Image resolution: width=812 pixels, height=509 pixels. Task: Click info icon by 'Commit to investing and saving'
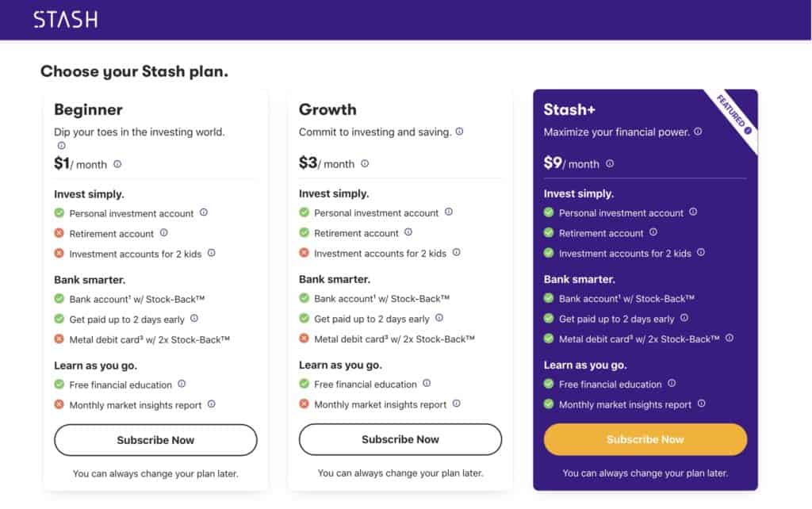pyautogui.click(x=459, y=132)
